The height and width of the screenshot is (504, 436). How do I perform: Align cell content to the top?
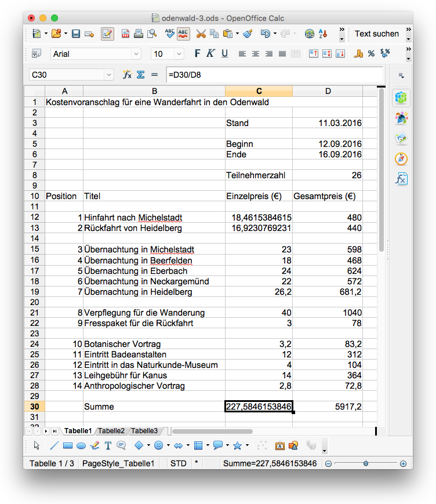(x=313, y=54)
